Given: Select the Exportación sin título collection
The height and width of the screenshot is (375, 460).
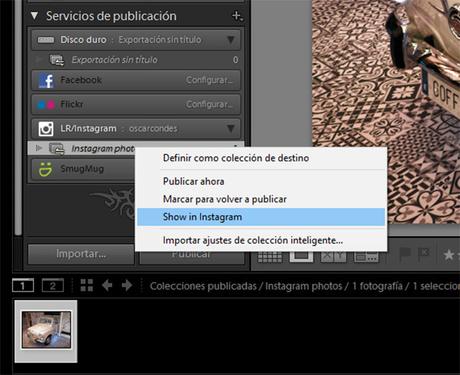Looking at the screenshot, I should pyautogui.click(x=136, y=60).
